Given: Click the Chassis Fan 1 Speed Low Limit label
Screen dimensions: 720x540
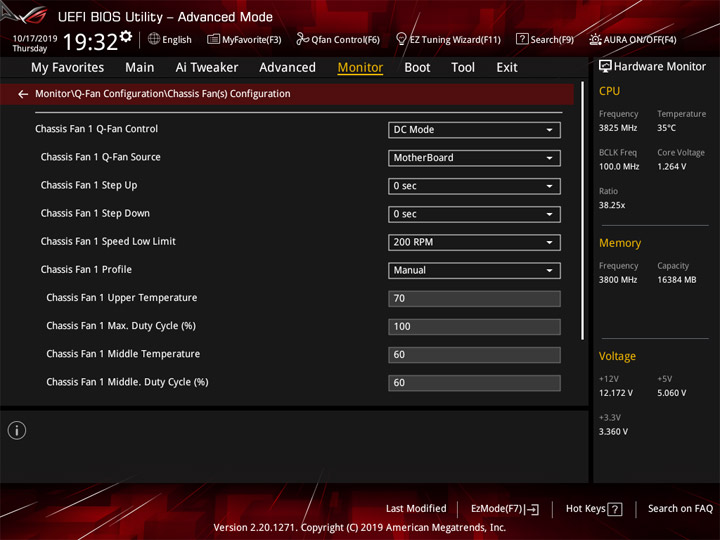Looking at the screenshot, I should coord(108,241).
